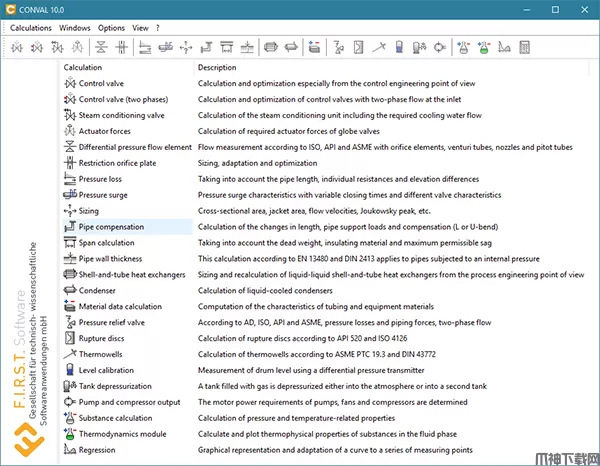Click the Steam conditioning valve toolbar icon

coord(57,47)
